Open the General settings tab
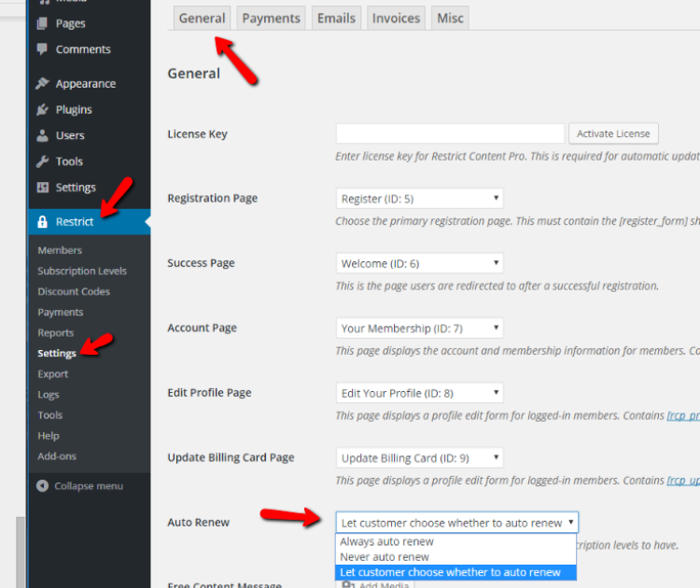The width and height of the screenshot is (700, 588). click(x=202, y=19)
